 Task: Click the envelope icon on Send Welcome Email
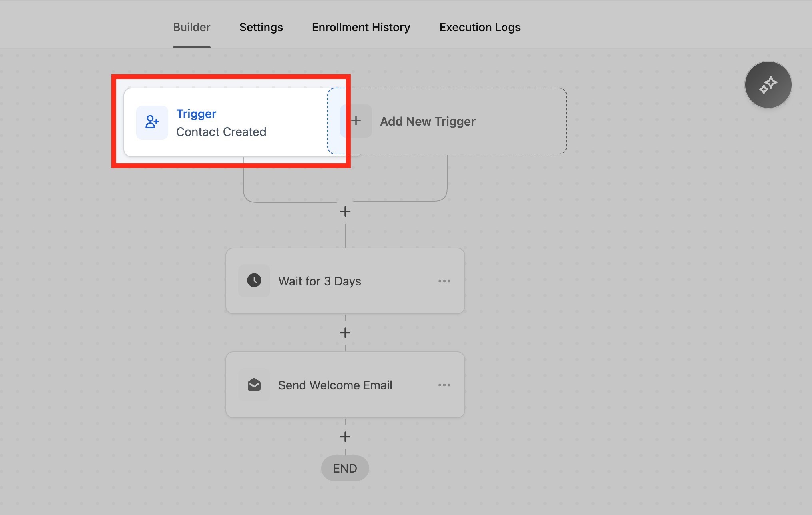(254, 385)
